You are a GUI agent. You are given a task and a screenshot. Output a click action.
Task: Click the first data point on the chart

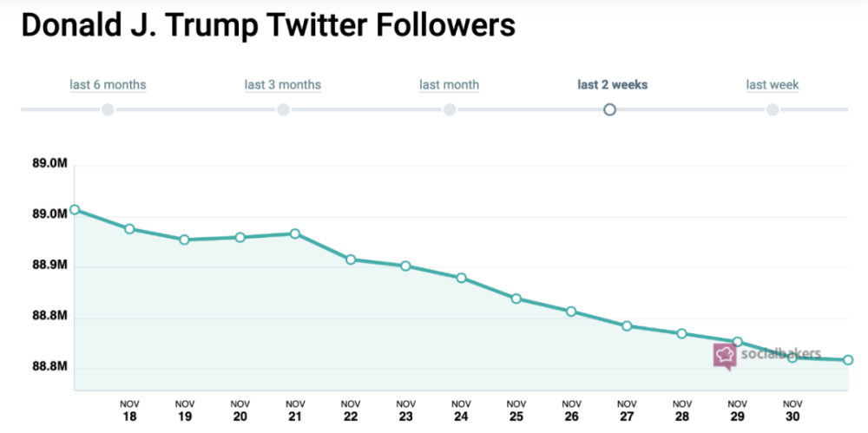75,209
